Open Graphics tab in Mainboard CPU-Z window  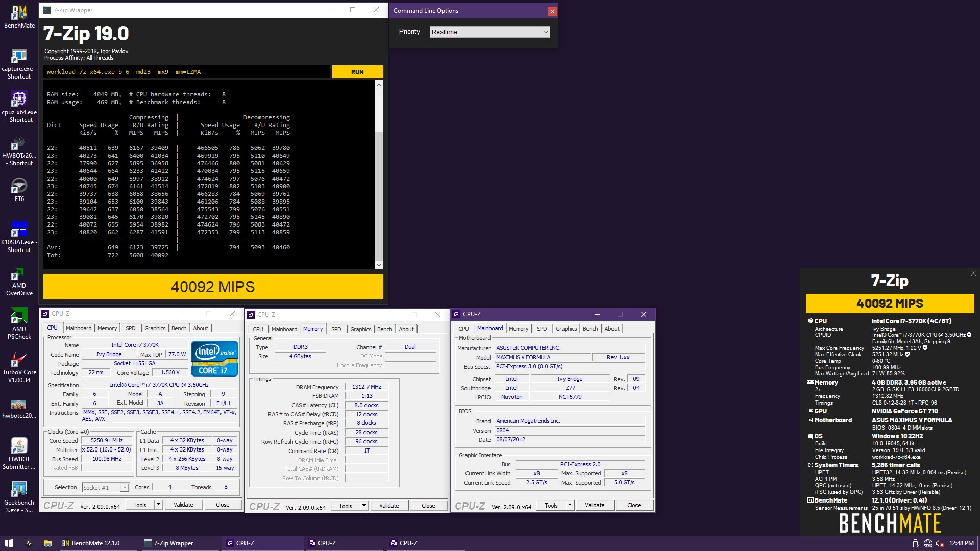coord(566,329)
